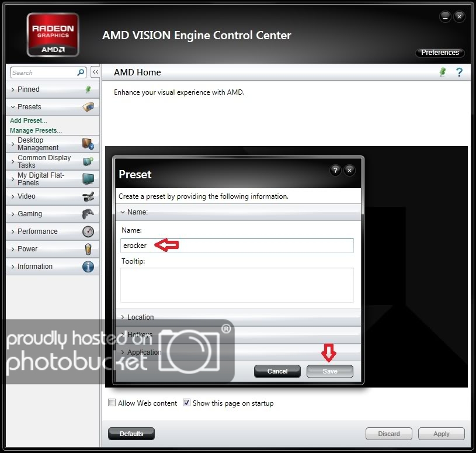This screenshot has width=476, height=453.
Task: Click the search magnifier icon
Action: (x=81, y=72)
